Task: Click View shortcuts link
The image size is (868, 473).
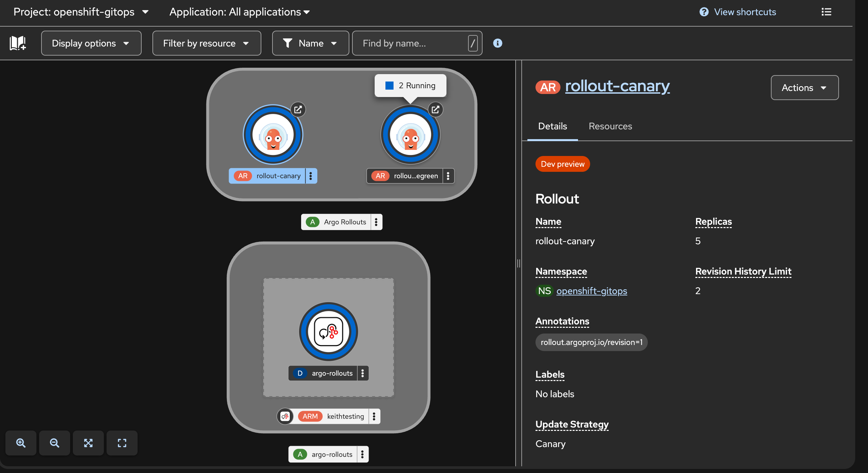Action: (745, 12)
